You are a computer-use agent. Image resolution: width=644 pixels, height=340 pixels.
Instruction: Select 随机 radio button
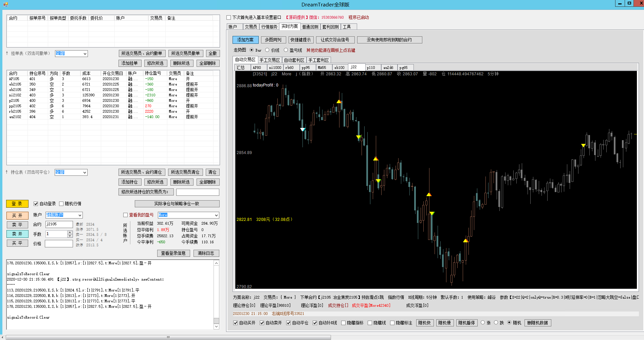click(509, 322)
